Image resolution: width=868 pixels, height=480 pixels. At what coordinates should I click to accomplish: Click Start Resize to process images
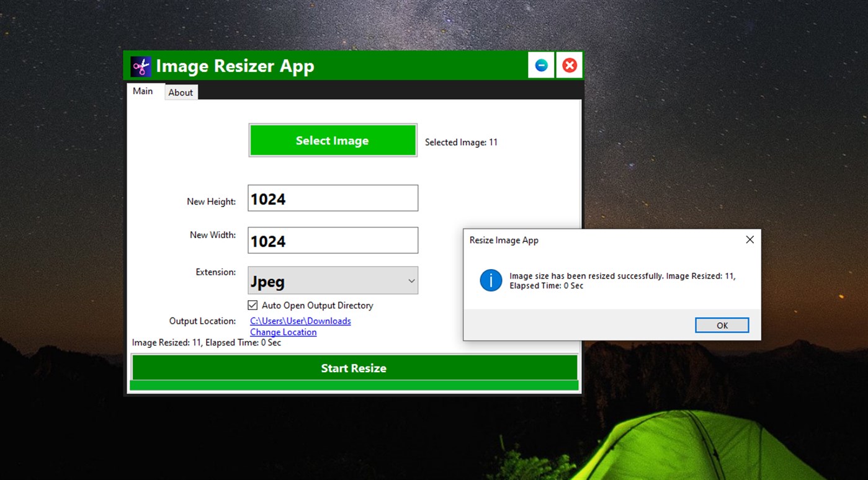point(354,368)
